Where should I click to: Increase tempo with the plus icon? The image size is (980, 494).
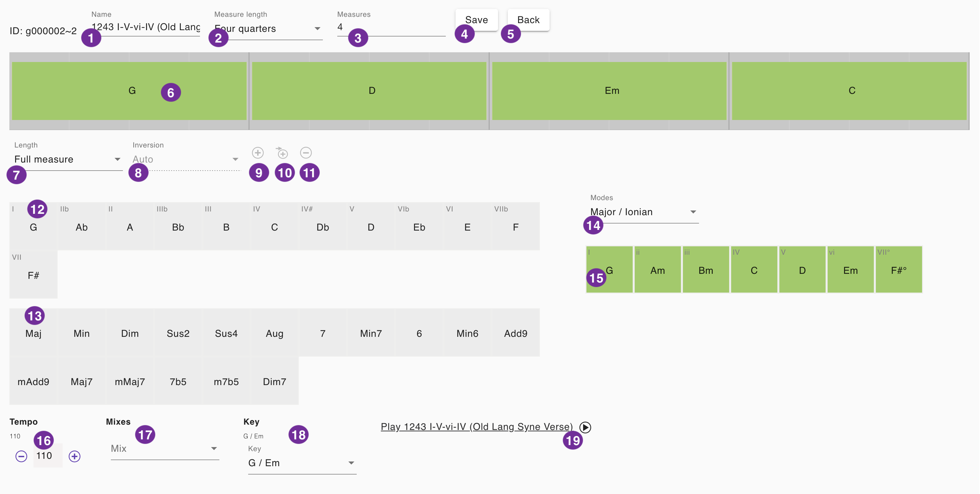pos(75,456)
